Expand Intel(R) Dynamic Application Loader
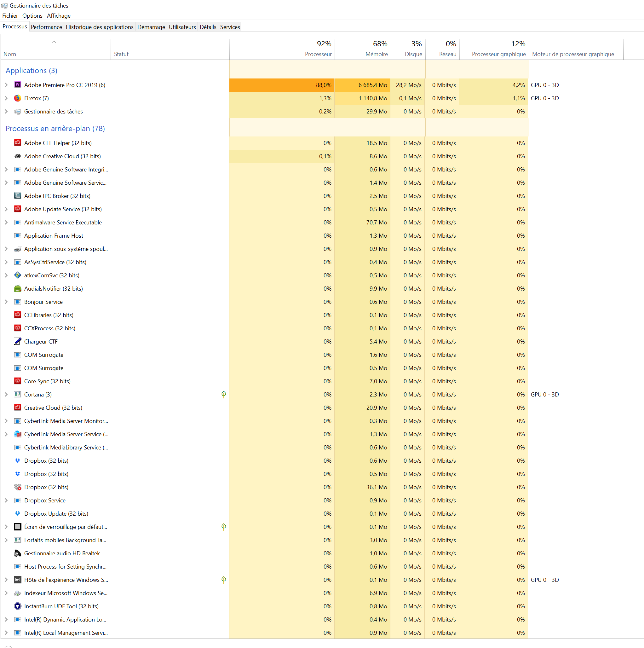 (6, 620)
